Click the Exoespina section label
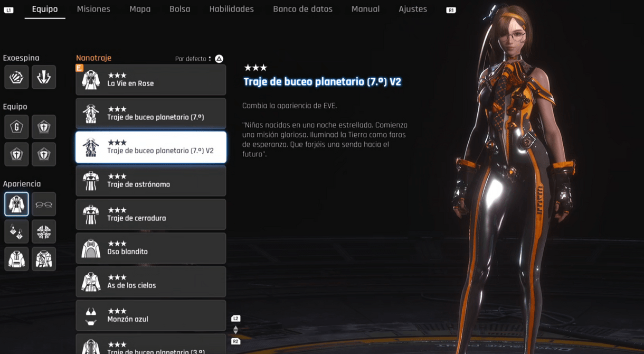Image resolution: width=644 pixels, height=354 pixels. [x=21, y=58]
